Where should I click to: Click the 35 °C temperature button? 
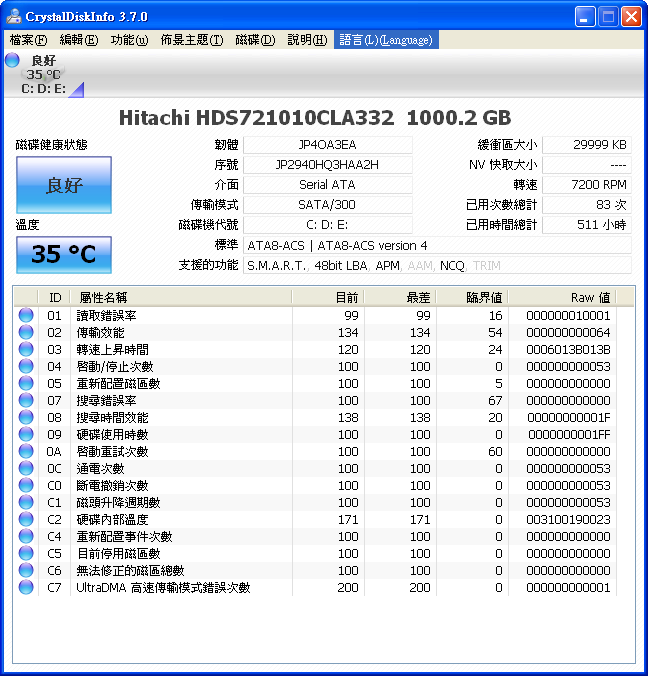[x=64, y=254]
